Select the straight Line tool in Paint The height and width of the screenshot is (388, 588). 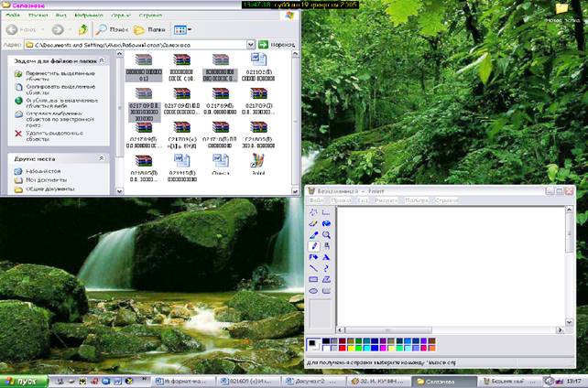(314, 268)
